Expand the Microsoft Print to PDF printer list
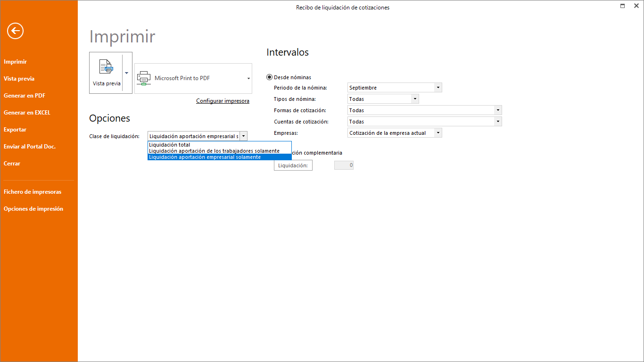The image size is (644, 362). tap(248, 78)
